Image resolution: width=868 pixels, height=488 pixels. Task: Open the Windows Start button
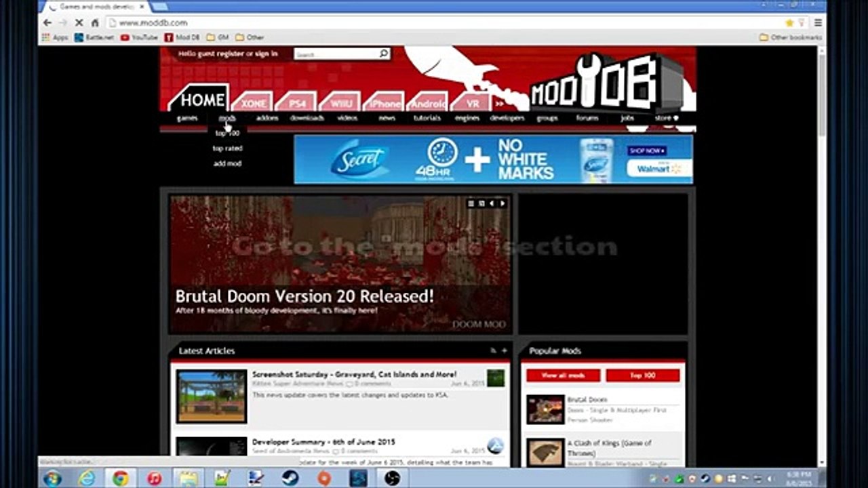(x=52, y=478)
